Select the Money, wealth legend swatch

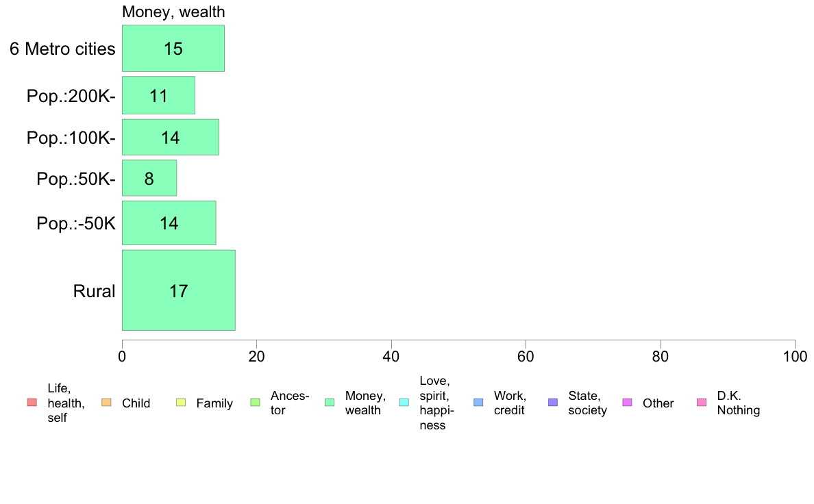point(330,402)
